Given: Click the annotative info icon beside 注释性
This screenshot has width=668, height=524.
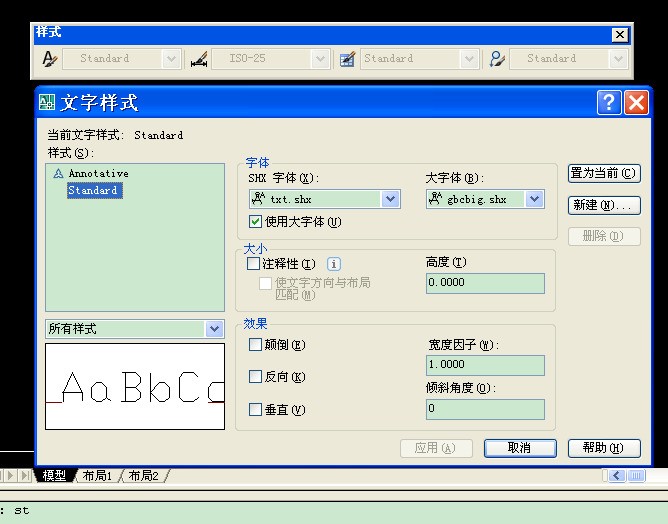Looking at the screenshot, I should click(x=334, y=264).
